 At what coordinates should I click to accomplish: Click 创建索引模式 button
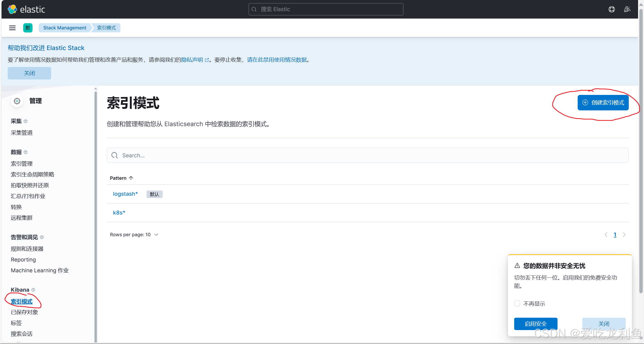pyautogui.click(x=603, y=103)
